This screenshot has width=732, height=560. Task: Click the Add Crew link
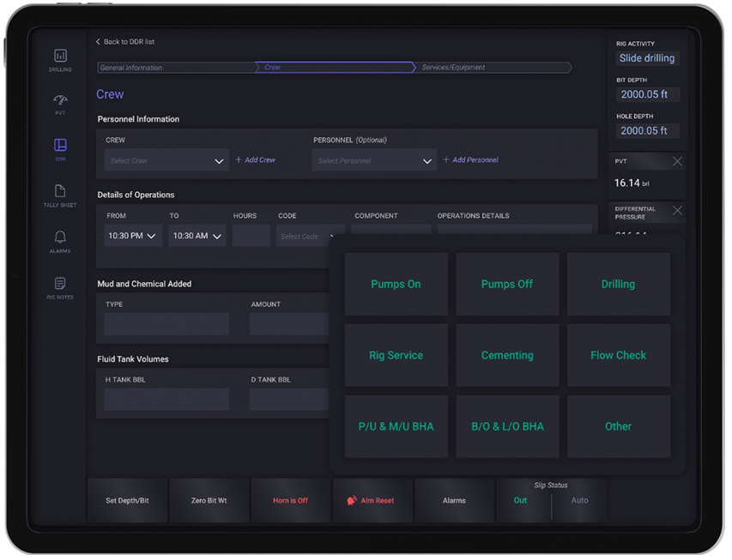(256, 160)
